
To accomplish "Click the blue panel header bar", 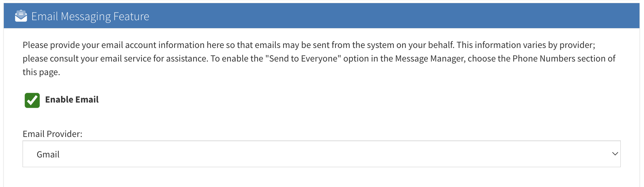I will pos(321,16).
